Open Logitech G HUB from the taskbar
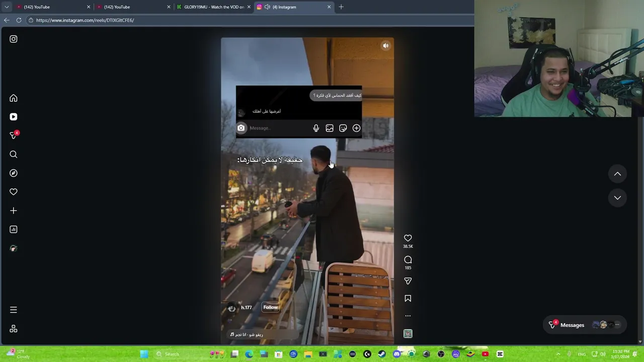This screenshot has width=644, height=362. (367, 354)
